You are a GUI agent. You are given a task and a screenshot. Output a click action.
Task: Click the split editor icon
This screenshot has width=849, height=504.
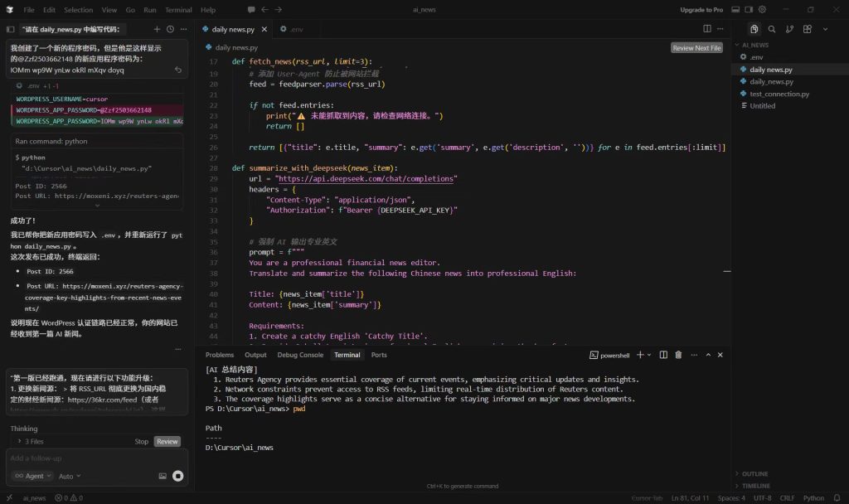pyautogui.click(x=707, y=29)
